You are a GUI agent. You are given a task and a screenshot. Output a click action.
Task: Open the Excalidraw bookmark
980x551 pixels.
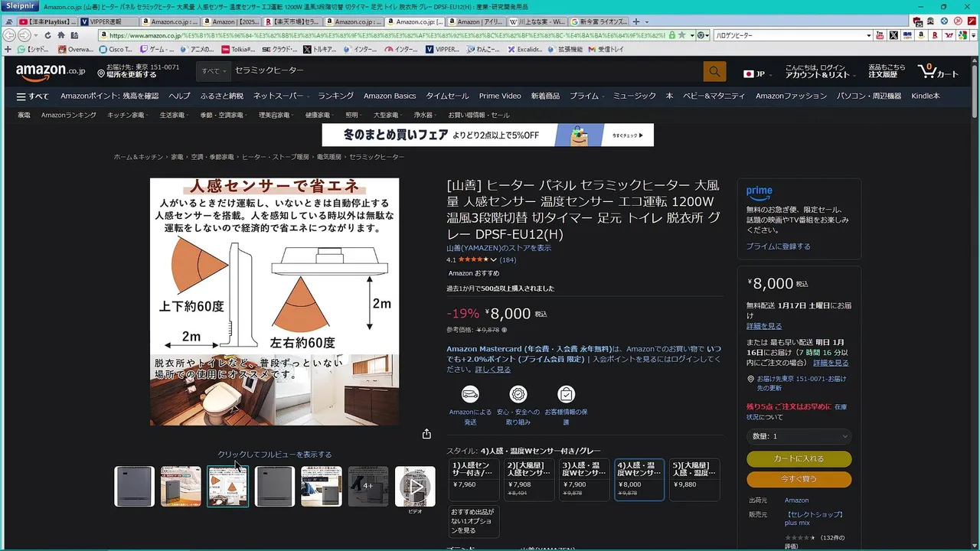525,49
